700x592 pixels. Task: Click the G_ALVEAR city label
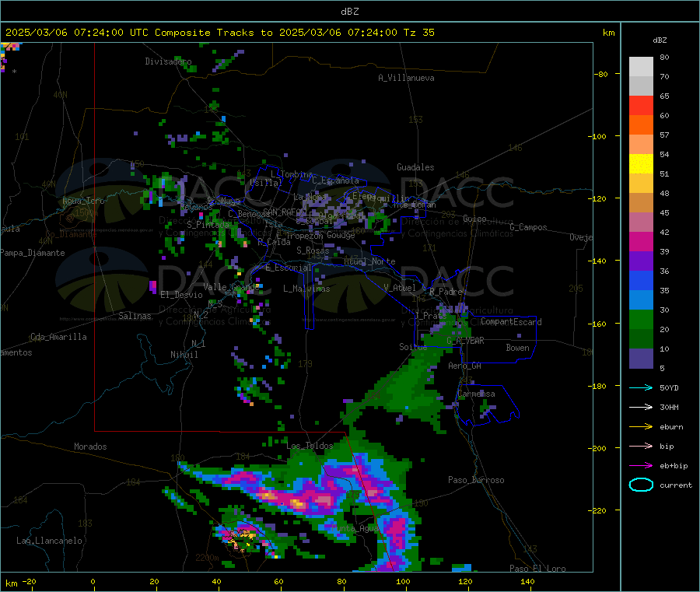click(x=465, y=341)
